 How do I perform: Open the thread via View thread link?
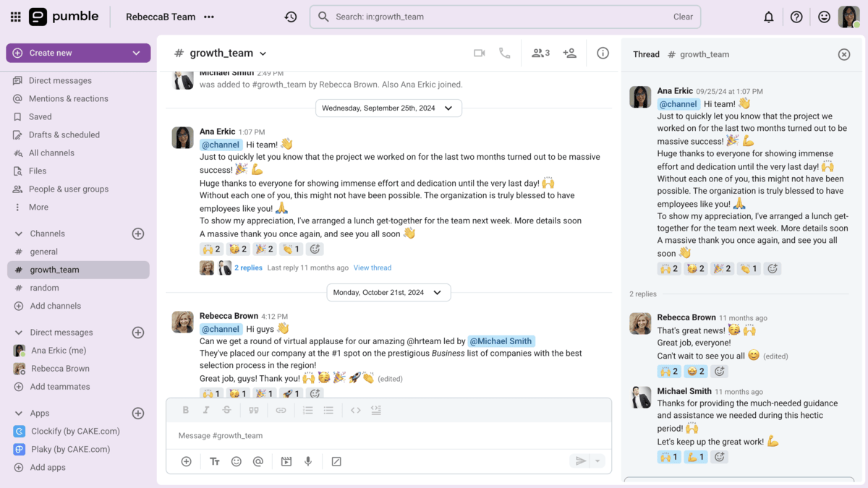tap(372, 267)
